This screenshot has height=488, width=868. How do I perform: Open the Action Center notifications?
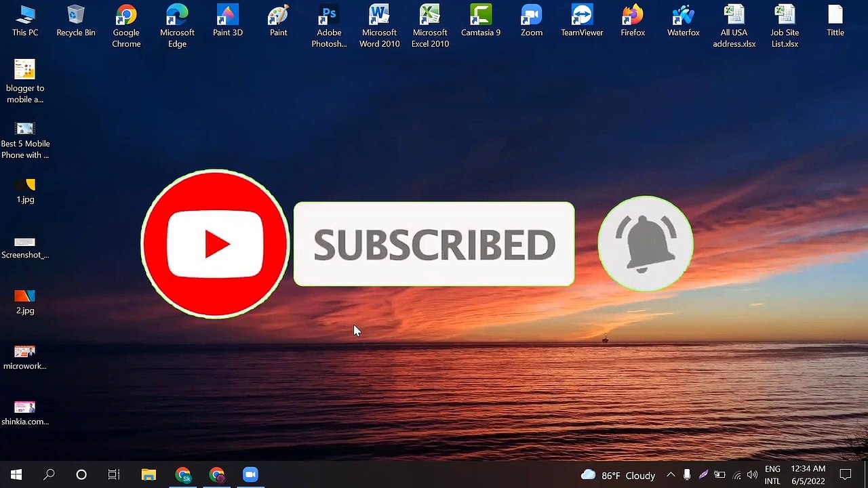tap(846, 475)
